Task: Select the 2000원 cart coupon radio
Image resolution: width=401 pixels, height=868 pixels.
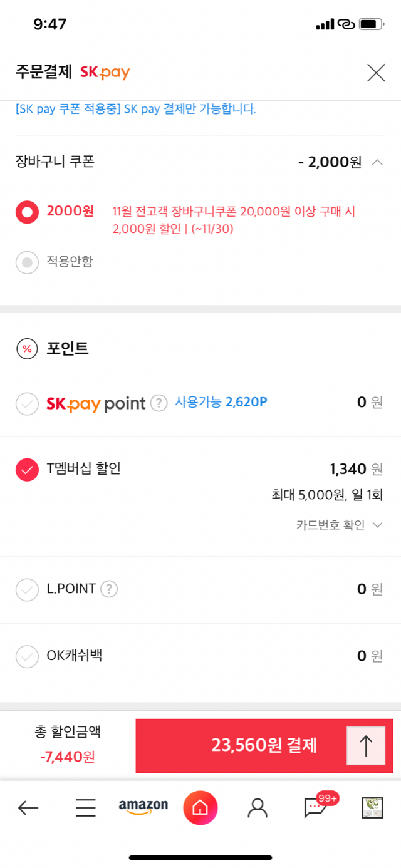Action: [x=27, y=212]
